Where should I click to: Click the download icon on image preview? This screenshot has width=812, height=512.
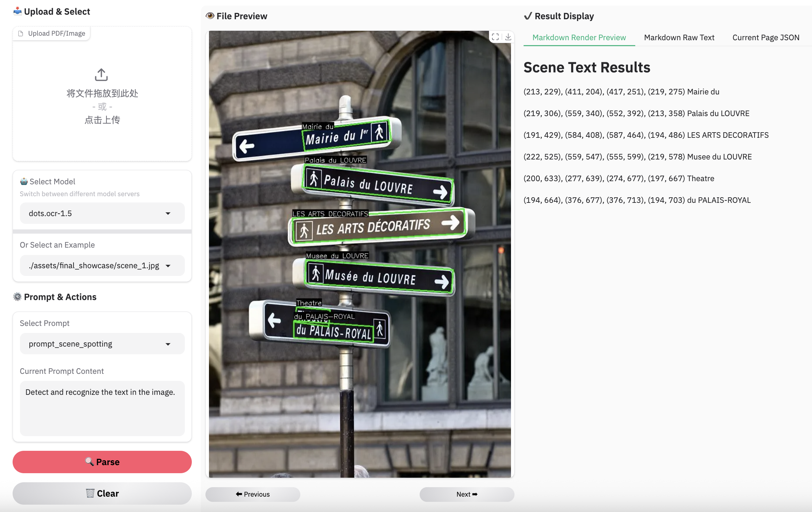tap(508, 37)
